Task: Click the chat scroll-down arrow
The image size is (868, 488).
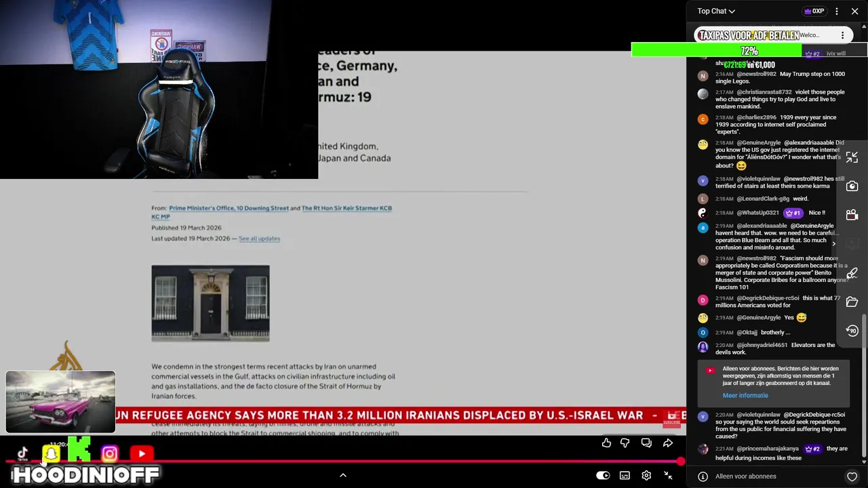Action: click(863, 462)
